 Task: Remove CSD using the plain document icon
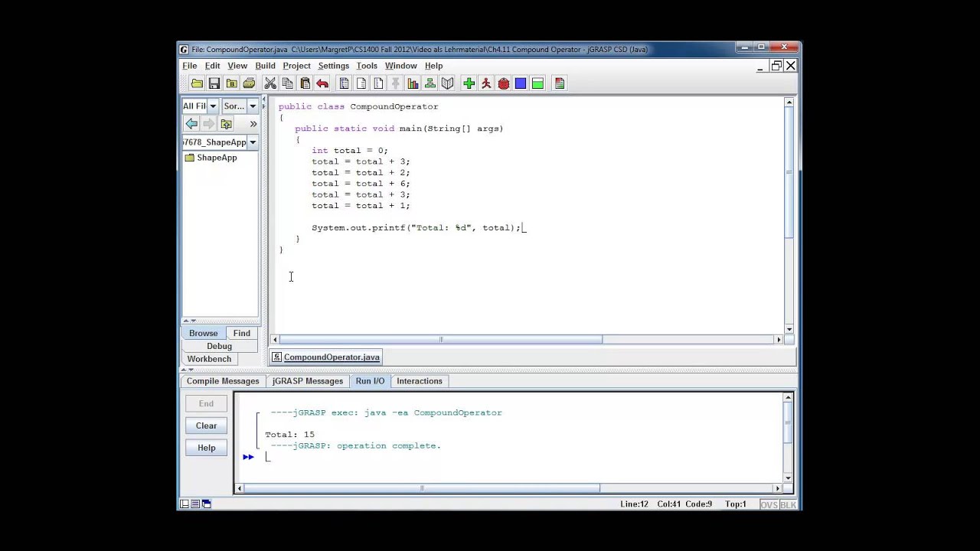(x=361, y=83)
